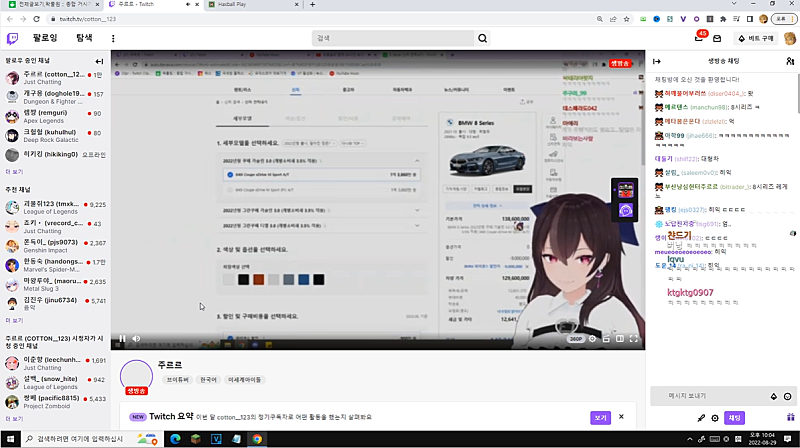This screenshot has width=800, height=448.
Task: Open kuhulhul Deep Rock Galactic channel
Action: 55,136
